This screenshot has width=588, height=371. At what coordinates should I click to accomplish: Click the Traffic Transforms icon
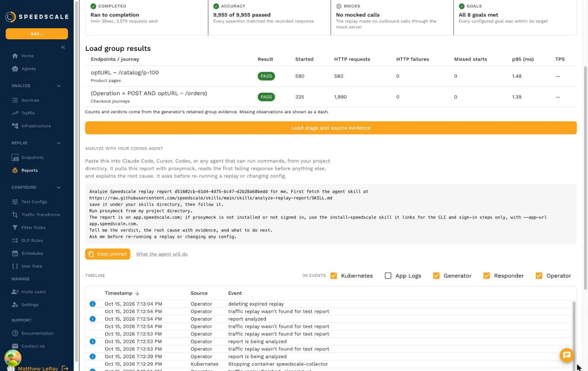tap(15, 215)
